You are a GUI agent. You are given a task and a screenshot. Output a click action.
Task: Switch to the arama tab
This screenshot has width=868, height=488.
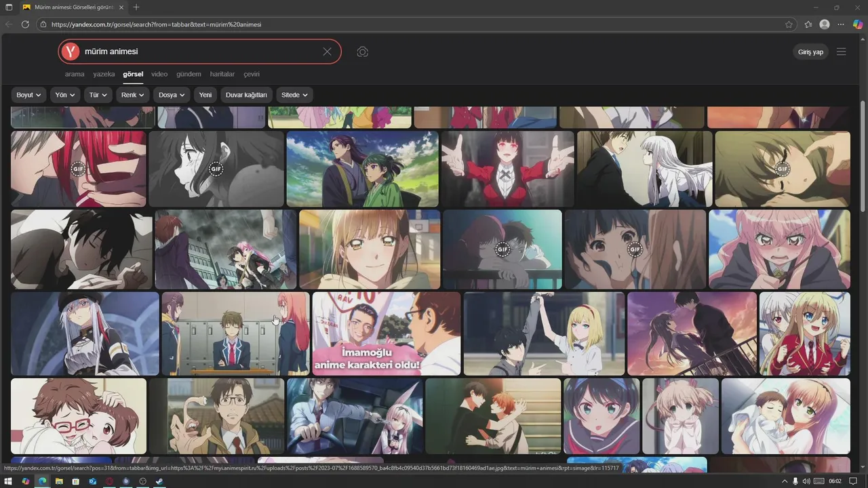click(x=75, y=74)
